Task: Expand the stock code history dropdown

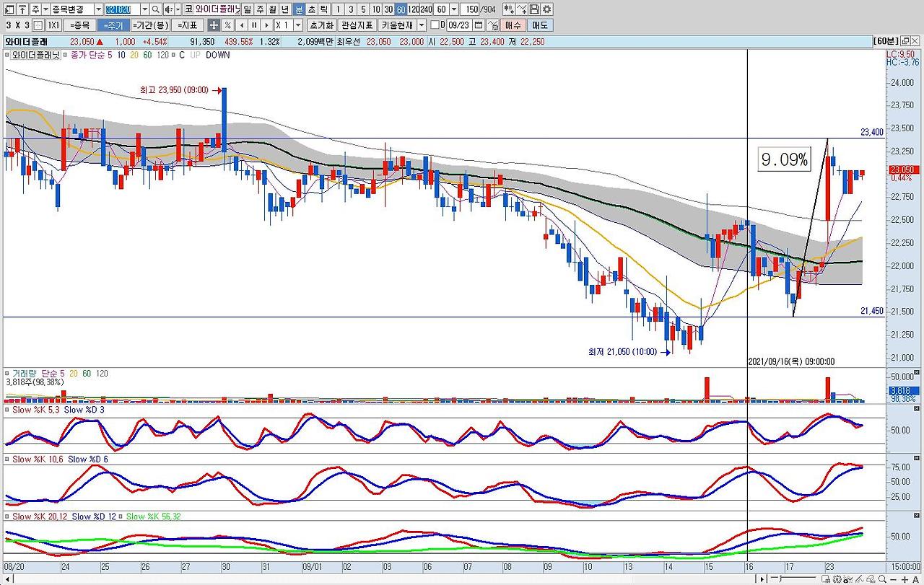Action: pos(144,9)
